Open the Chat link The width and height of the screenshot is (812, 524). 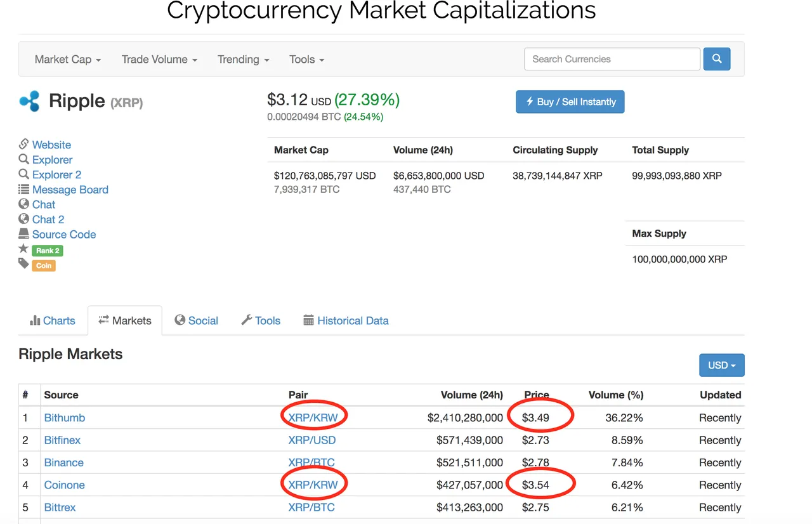(x=44, y=204)
